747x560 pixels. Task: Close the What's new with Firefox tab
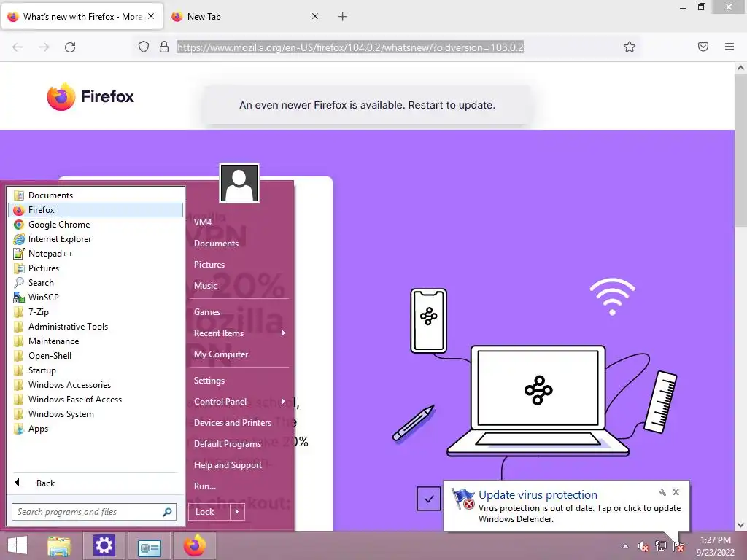tap(151, 16)
